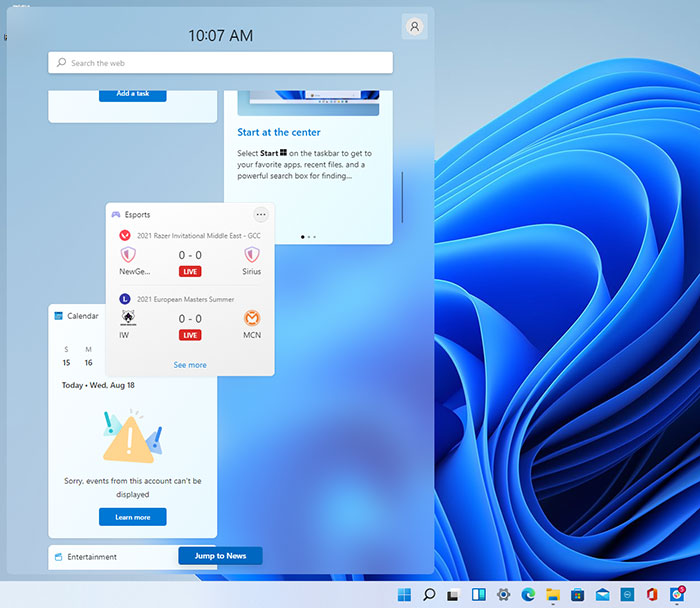Open Microsoft Store from the taskbar

(578, 595)
